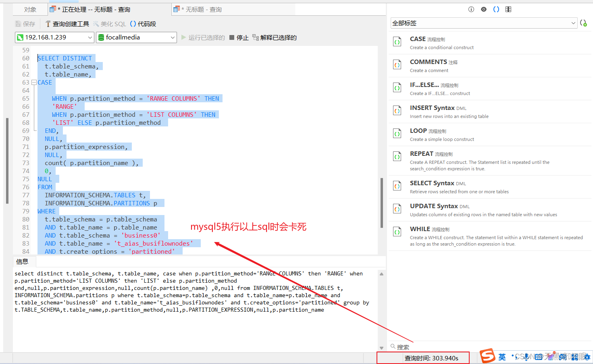The width and height of the screenshot is (593, 364).
Task: Click the eye preview icon in right panel
Action: pos(484,9)
